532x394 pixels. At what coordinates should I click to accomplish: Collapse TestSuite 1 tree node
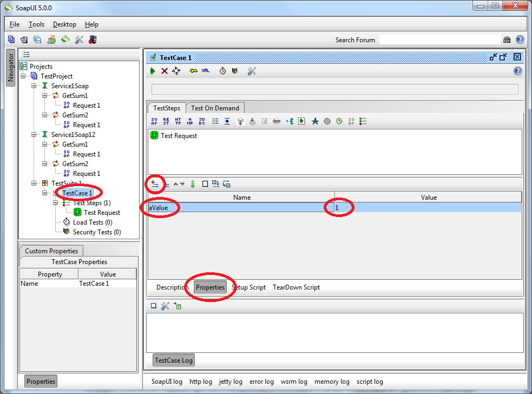tap(34, 183)
